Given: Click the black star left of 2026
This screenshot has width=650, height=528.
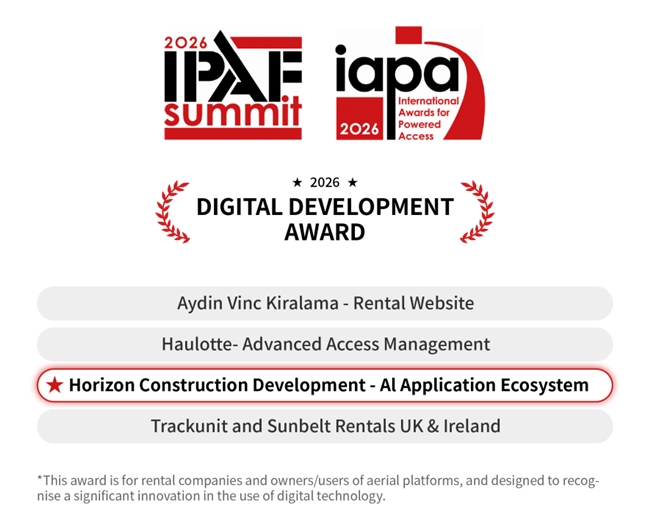Looking at the screenshot, I should click(297, 183).
